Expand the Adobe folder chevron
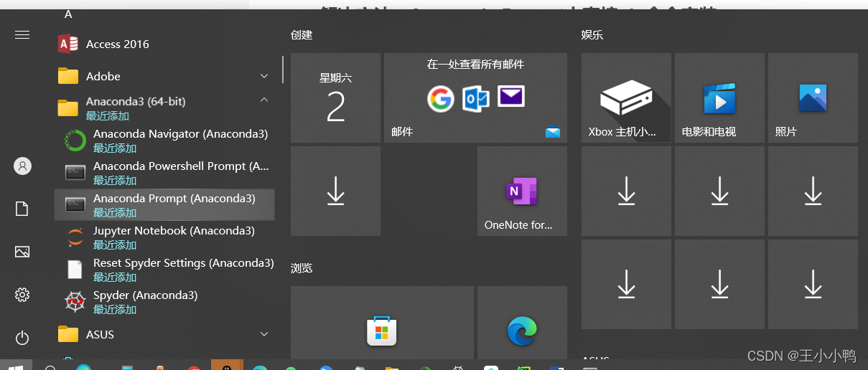 264,76
